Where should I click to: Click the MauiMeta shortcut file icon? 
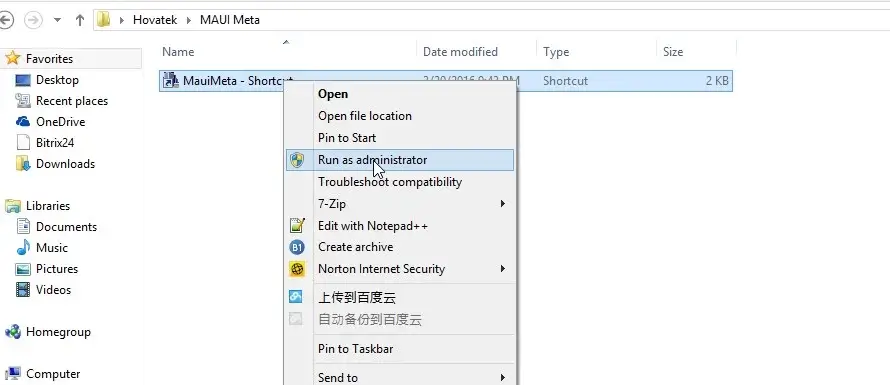tap(170, 81)
